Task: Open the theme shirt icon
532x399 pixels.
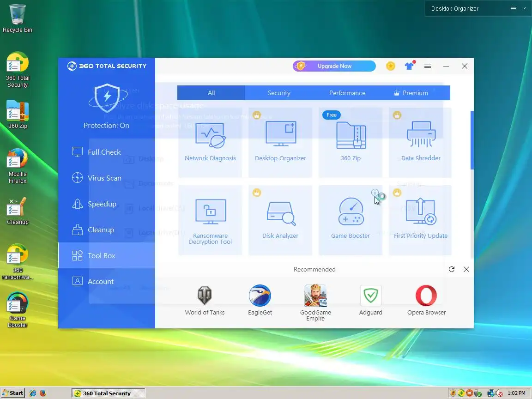Action: [410, 66]
